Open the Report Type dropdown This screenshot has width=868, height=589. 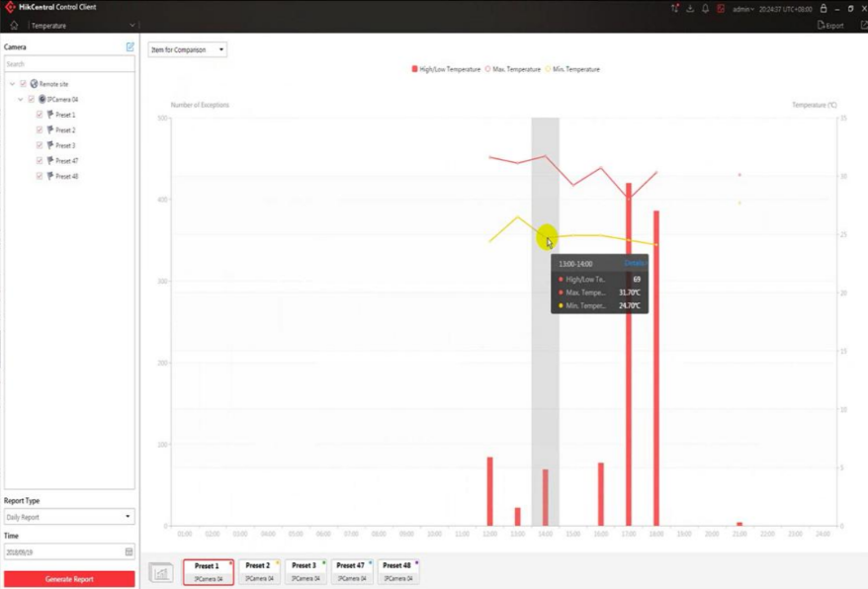(69, 517)
